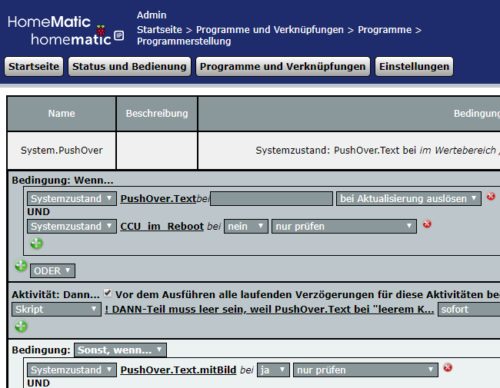
Task: Open Programme und Verknüpfungen tab
Action: pos(283,66)
